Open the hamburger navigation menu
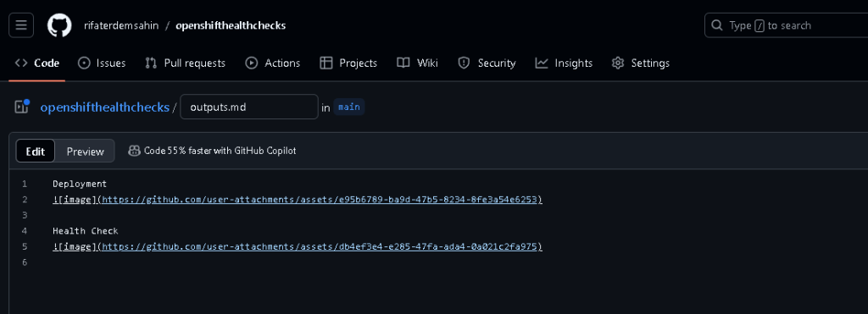The image size is (868, 314). click(x=21, y=25)
